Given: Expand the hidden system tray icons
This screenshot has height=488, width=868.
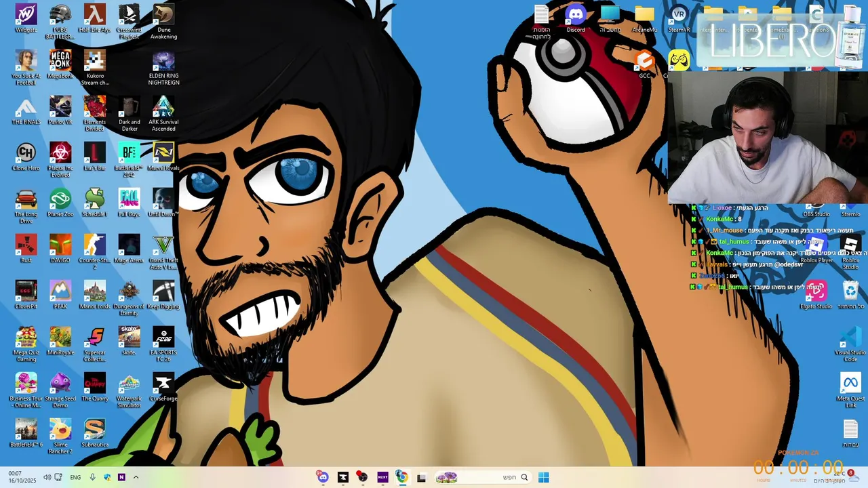Looking at the screenshot, I should click(136, 477).
